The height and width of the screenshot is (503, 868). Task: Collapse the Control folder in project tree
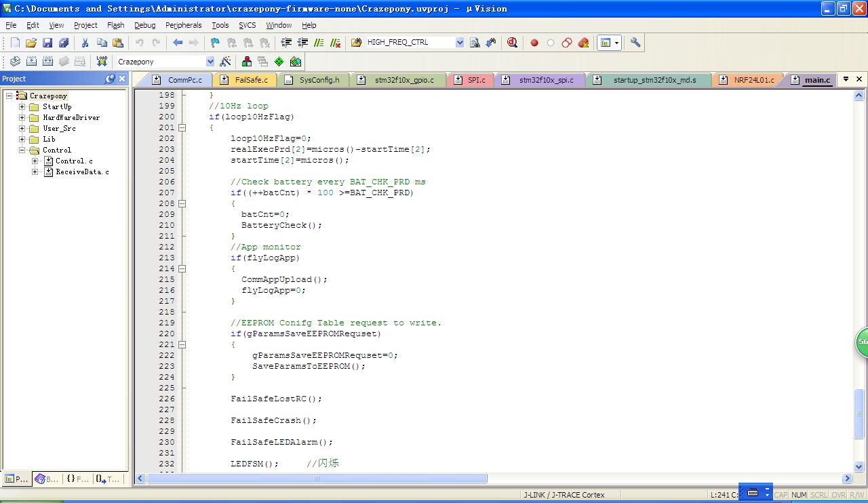click(x=22, y=150)
